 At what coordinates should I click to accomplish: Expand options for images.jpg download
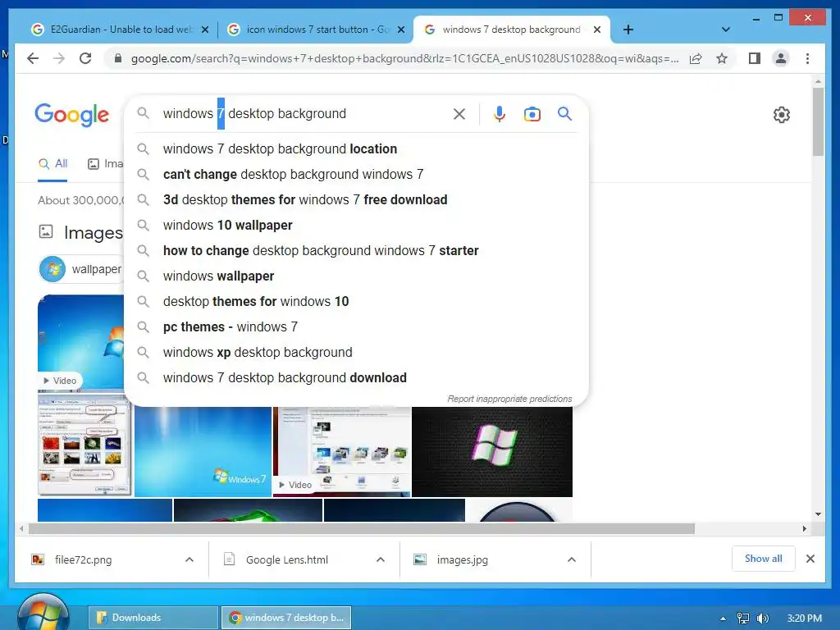572,559
